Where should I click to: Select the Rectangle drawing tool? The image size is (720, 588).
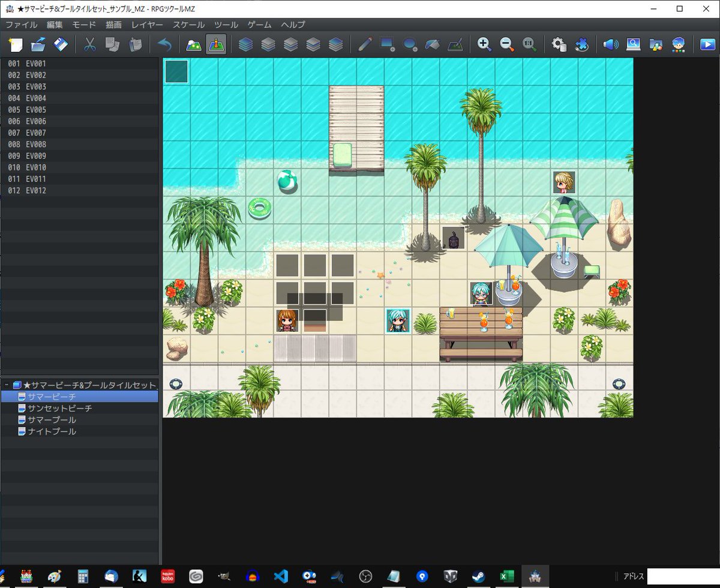click(388, 44)
